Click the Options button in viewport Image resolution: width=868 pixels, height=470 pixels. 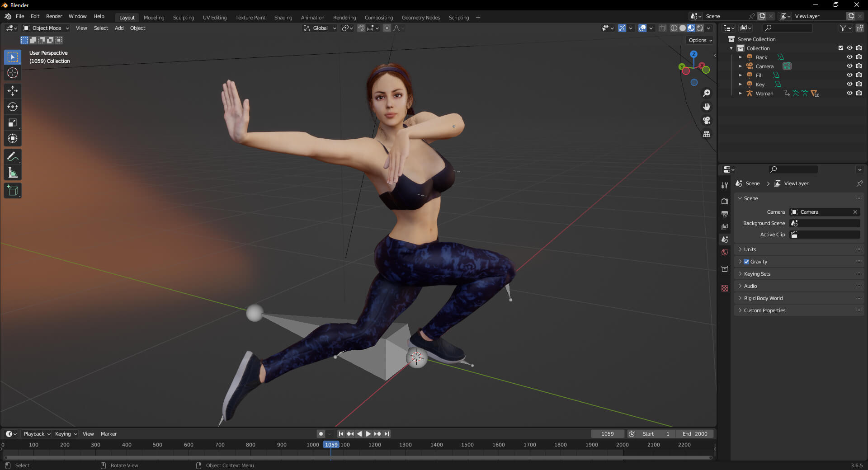coord(700,40)
